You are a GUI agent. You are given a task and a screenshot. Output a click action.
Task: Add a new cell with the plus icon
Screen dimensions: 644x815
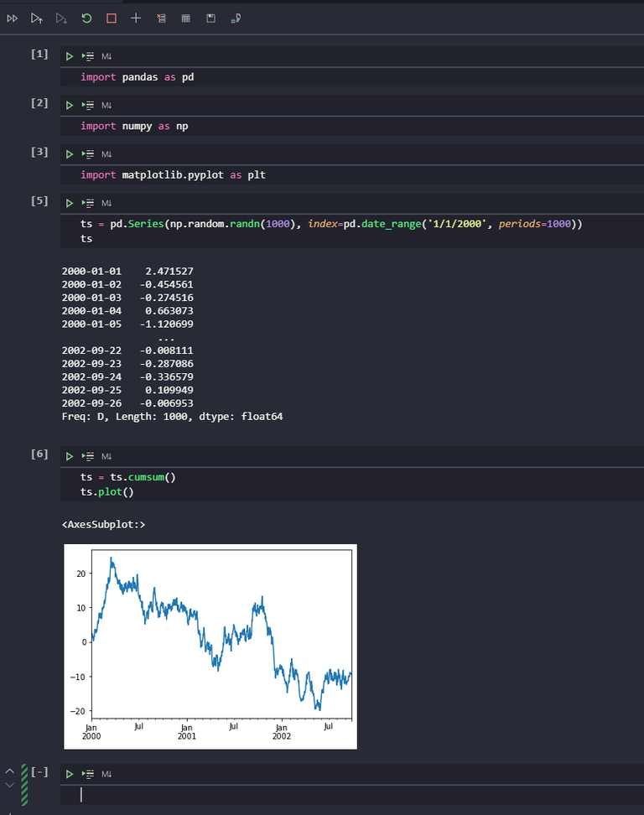[136, 18]
